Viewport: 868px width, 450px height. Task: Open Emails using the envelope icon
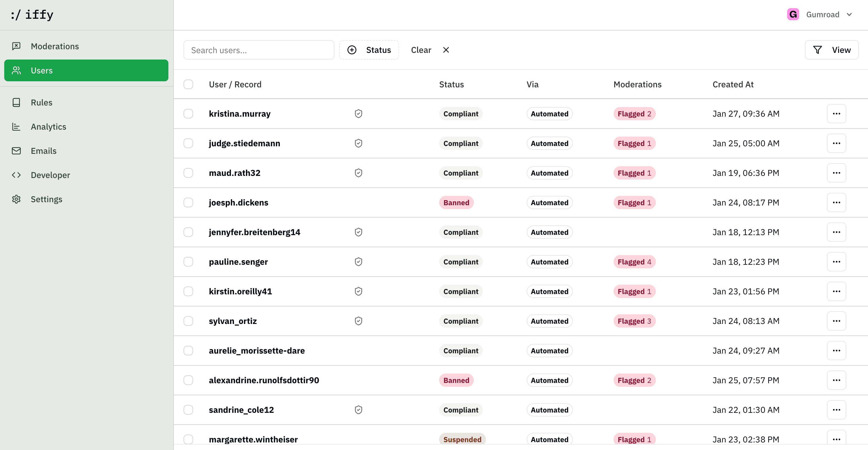click(16, 151)
